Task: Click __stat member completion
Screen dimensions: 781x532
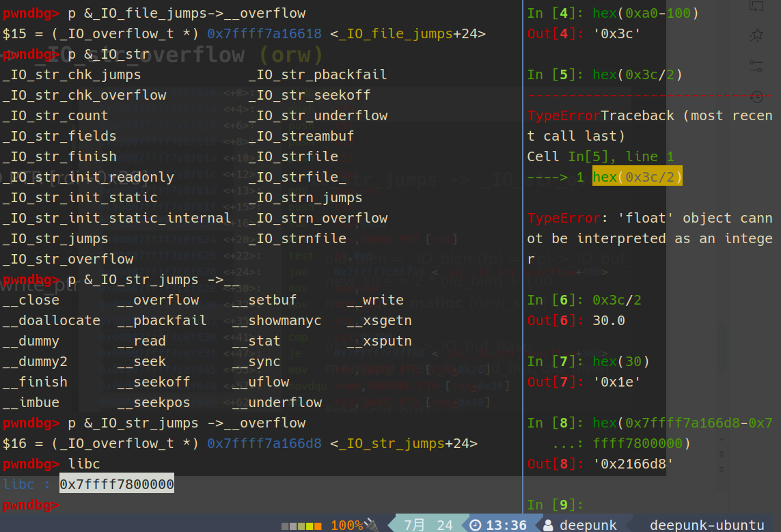Action: [x=256, y=341]
